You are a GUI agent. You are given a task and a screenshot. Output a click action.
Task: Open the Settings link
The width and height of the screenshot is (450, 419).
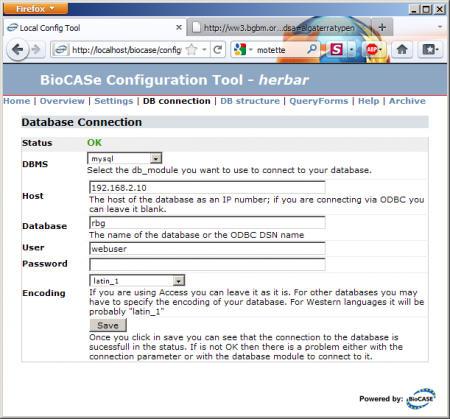click(x=114, y=101)
